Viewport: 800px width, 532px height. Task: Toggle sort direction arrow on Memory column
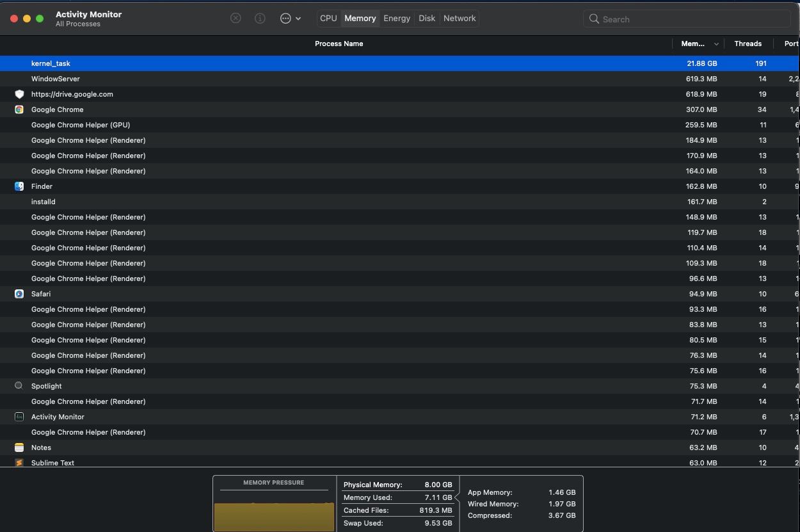coord(716,44)
